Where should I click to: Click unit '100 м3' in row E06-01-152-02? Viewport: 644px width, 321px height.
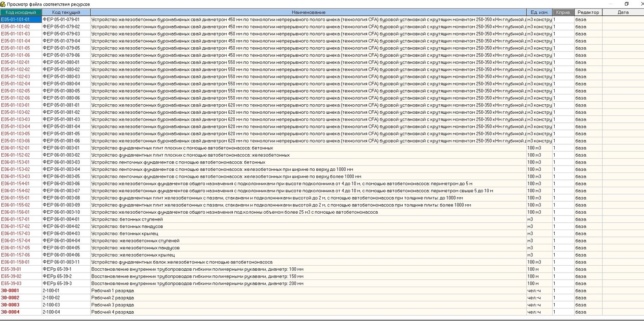(539, 155)
